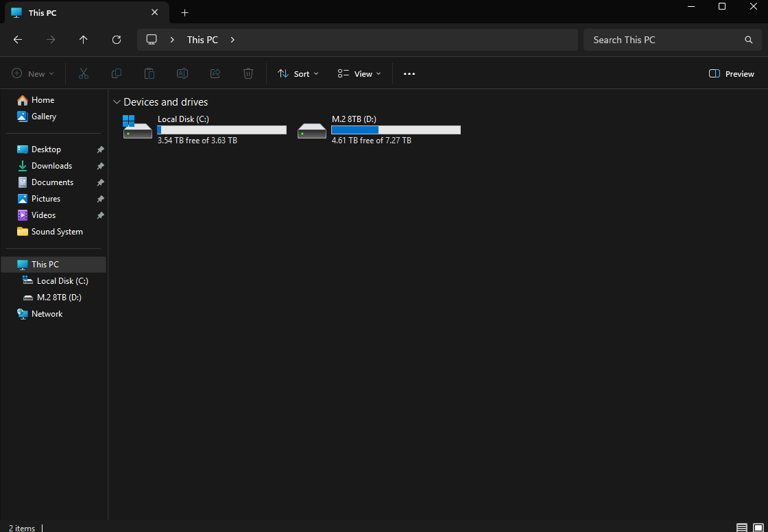Screen dimensions: 768x532
Task: Open Network in the sidebar
Action: click(53, 314)
